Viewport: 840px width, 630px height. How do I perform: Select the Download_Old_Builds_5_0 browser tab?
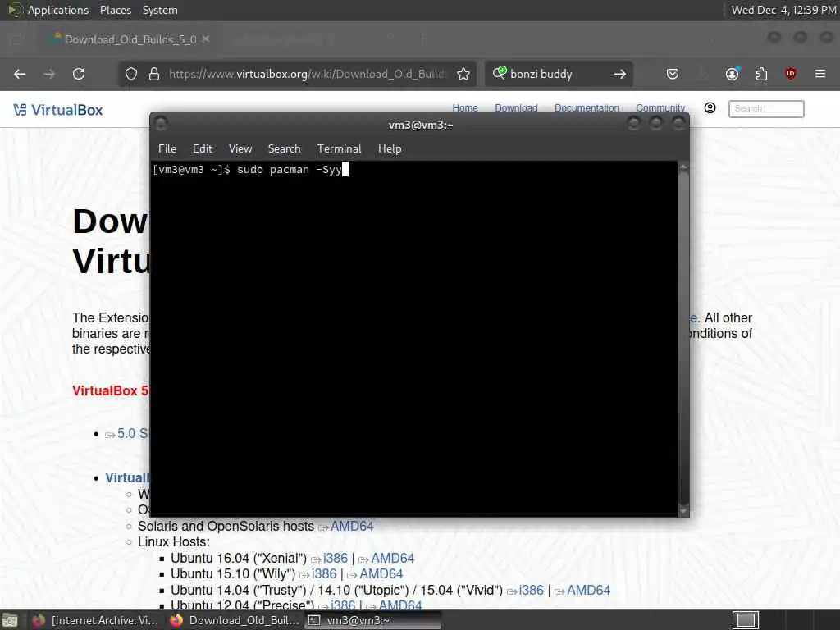click(130, 39)
